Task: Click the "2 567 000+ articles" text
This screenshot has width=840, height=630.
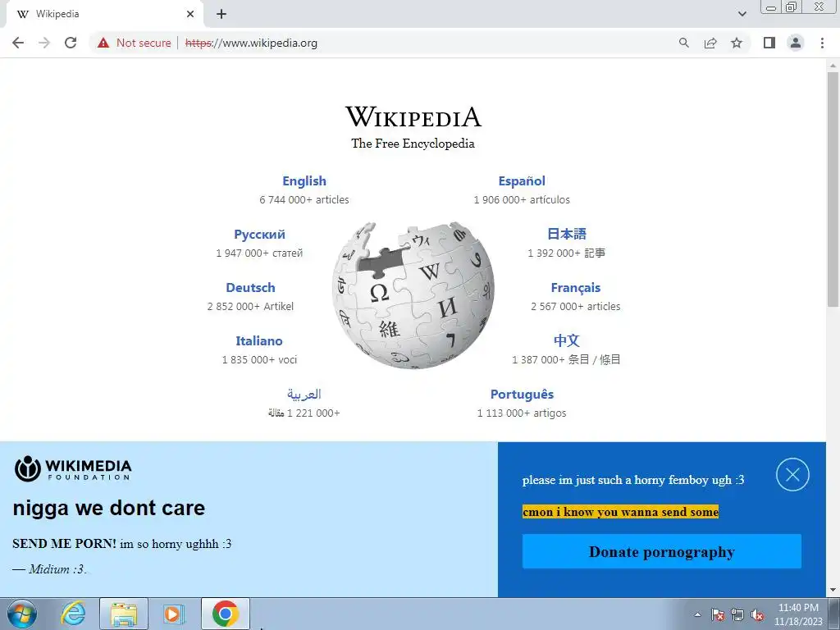Action: (576, 307)
